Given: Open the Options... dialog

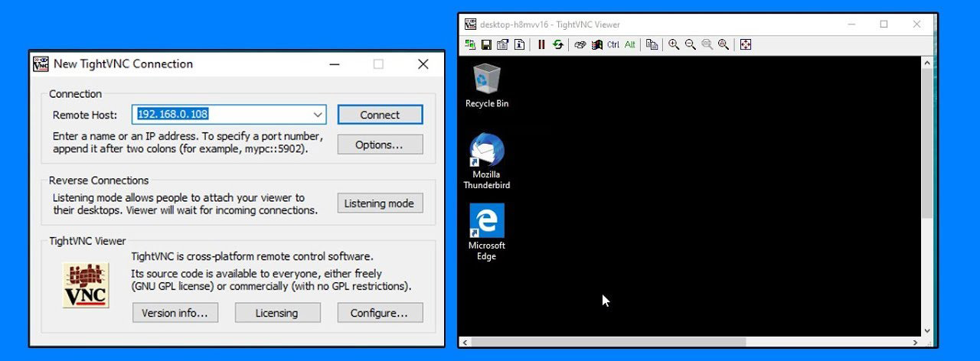Looking at the screenshot, I should pos(380,145).
